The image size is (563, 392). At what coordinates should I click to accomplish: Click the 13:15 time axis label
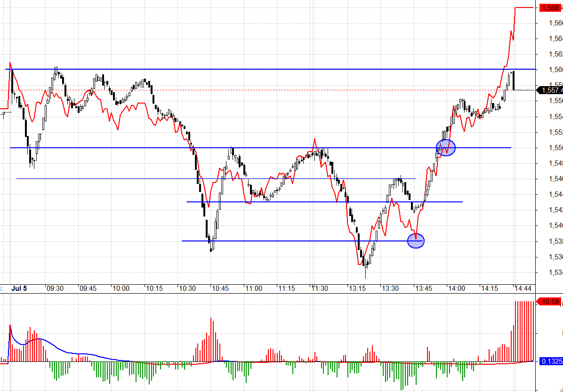click(357, 288)
